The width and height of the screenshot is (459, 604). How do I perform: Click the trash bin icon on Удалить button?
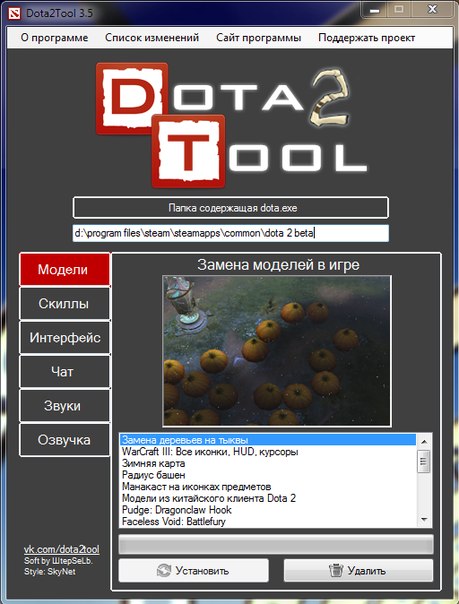(x=336, y=570)
